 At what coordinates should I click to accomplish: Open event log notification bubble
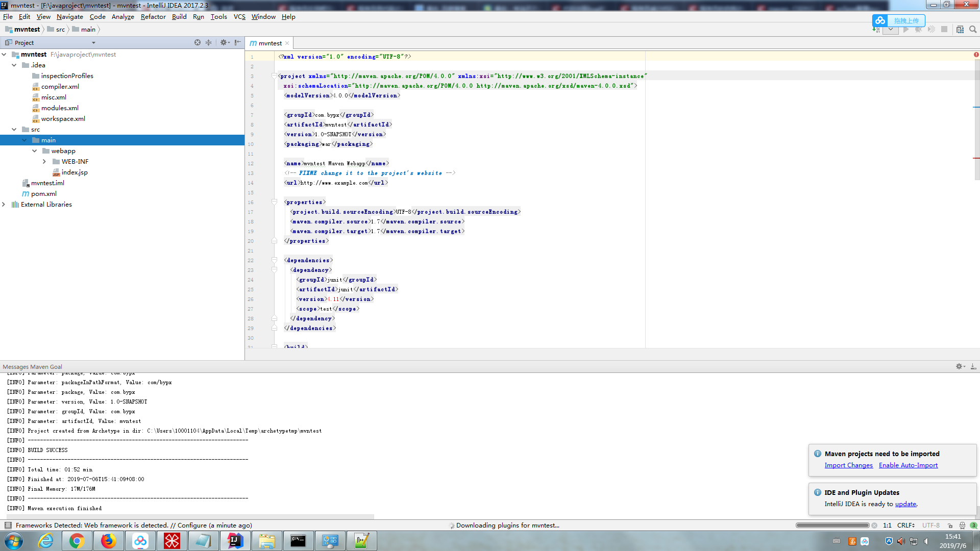tap(973, 525)
